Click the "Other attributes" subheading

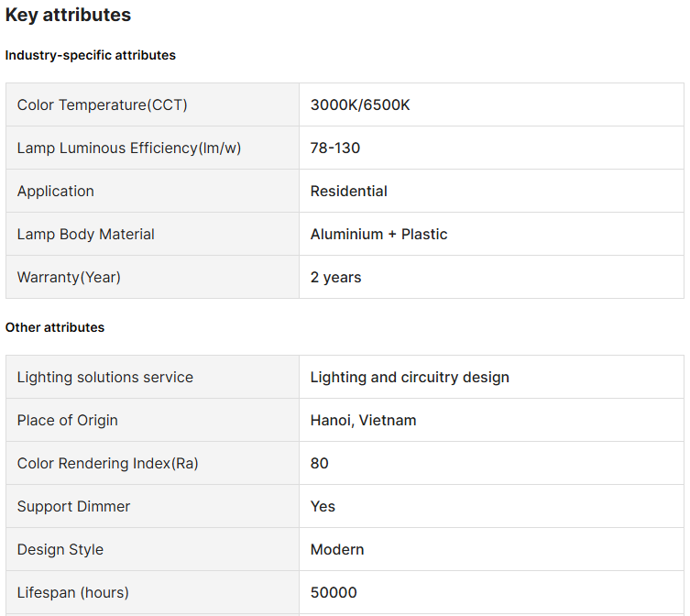click(x=55, y=327)
